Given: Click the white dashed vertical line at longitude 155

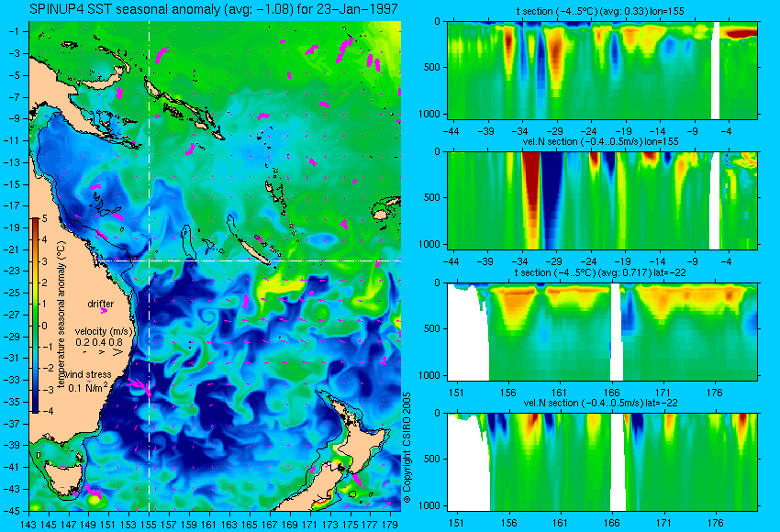Looking at the screenshot, I should [x=150, y=266].
